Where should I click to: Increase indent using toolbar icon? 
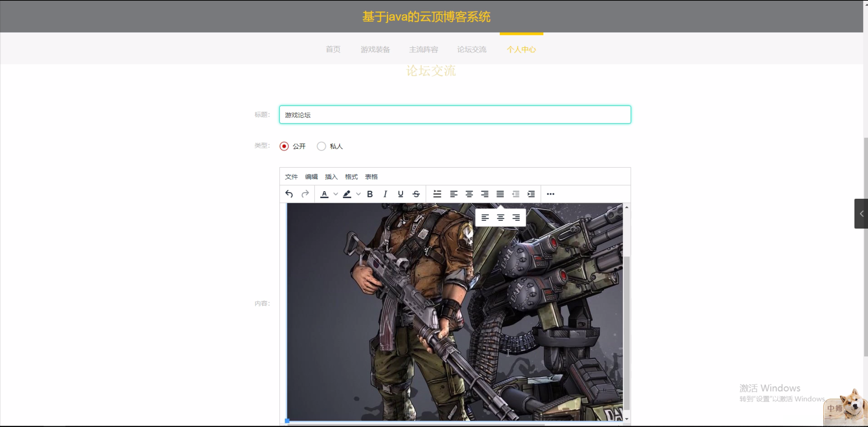[x=531, y=194]
